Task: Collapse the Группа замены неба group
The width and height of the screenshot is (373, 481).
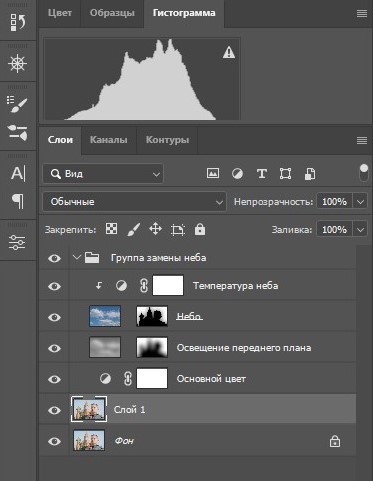Action: (77, 258)
